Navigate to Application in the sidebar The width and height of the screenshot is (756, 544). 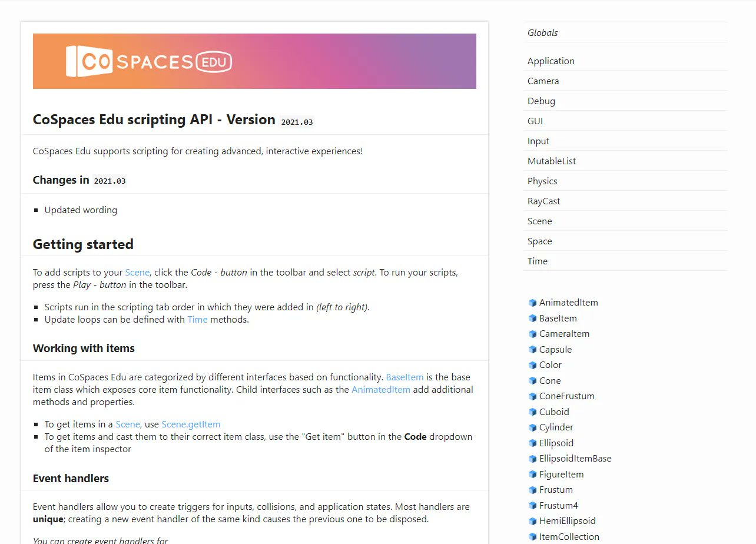(551, 61)
